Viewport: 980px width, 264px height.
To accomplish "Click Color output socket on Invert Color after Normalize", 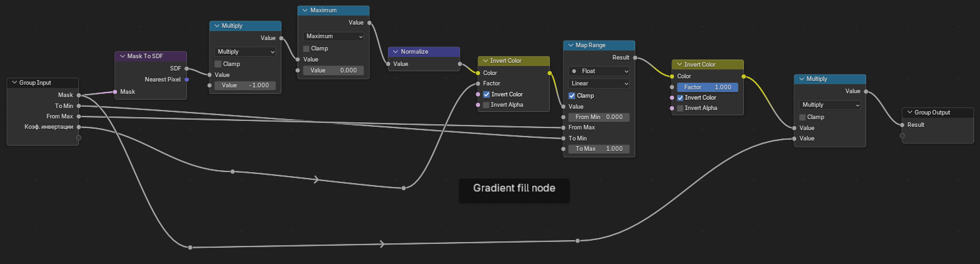I will (x=549, y=73).
